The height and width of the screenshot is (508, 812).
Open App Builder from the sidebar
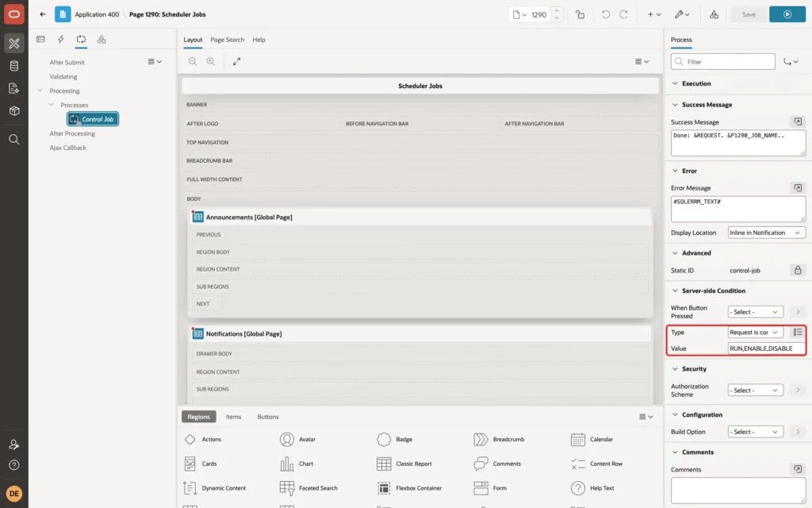coord(14,43)
